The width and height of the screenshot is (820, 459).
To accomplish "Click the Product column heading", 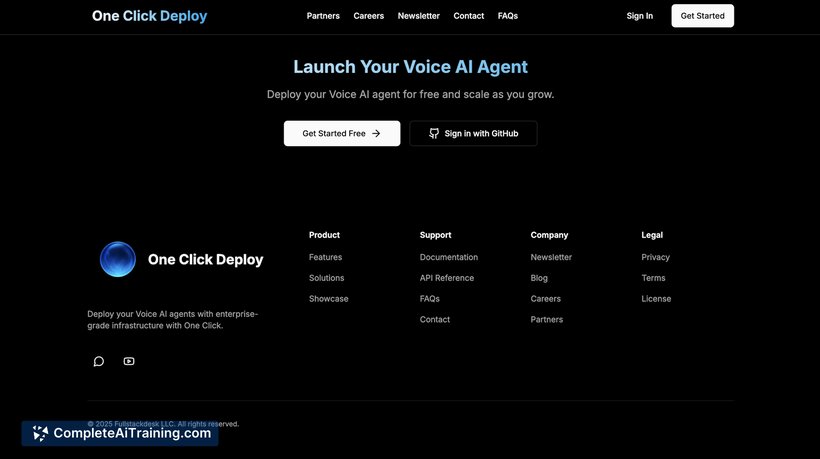I will click(x=324, y=235).
